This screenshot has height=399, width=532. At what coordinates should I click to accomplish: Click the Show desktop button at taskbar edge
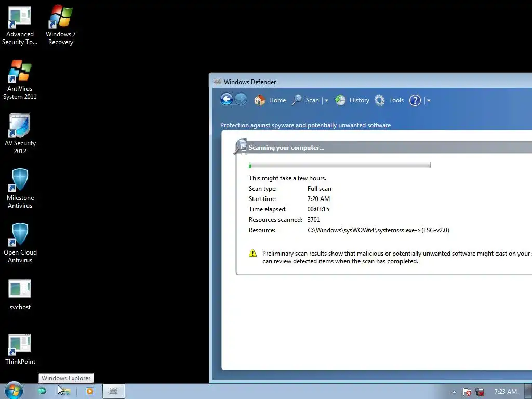(x=528, y=392)
